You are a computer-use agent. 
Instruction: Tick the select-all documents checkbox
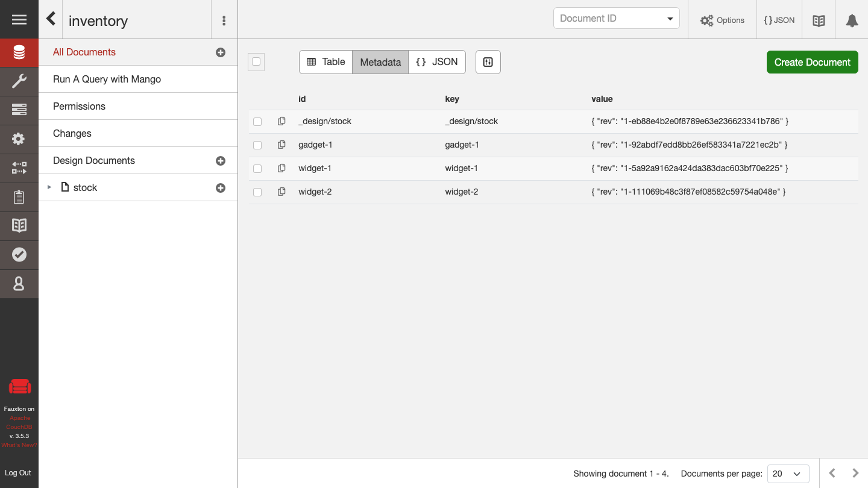pyautogui.click(x=256, y=61)
